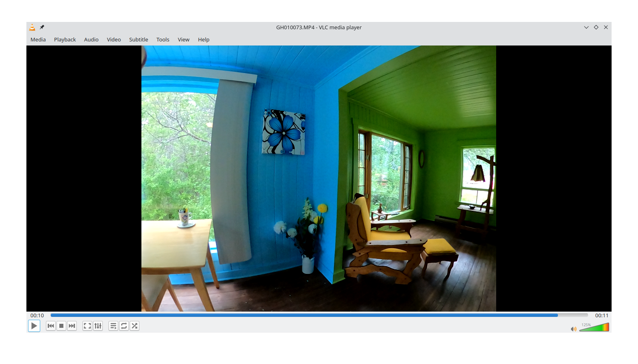The image size is (638, 364).
Task: Mute audio via speaker icon
Action: click(x=573, y=329)
